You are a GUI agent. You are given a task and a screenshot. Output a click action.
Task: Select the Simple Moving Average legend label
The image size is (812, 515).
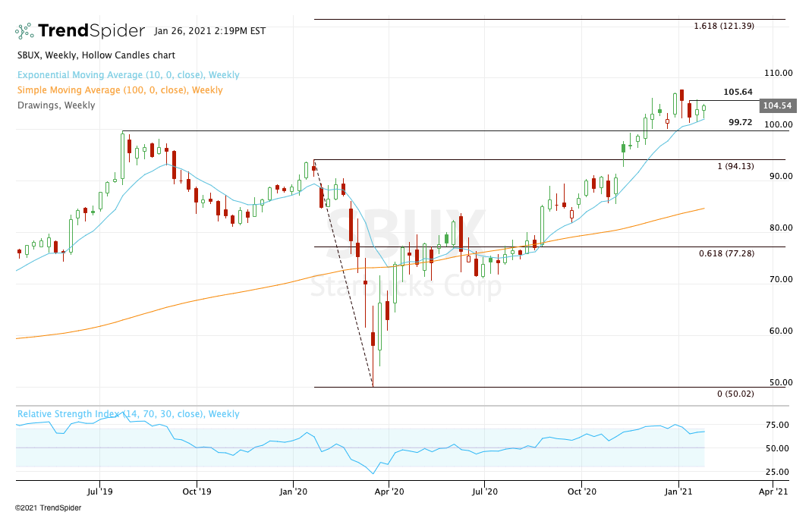(120, 90)
